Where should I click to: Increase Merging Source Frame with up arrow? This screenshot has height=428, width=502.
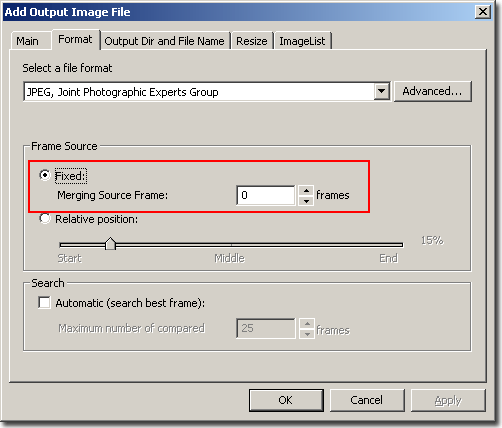[306, 191]
